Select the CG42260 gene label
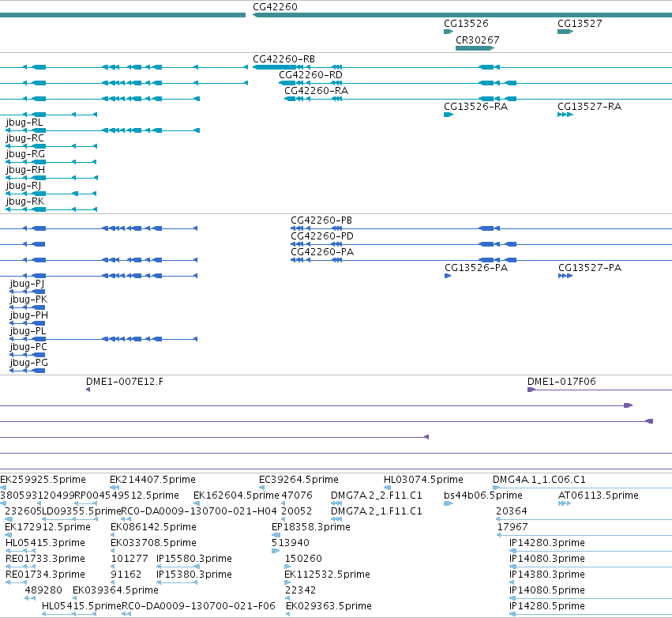Image resolution: width=672 pixels, height=618 pixels. pyautogui.click(x=275, y=7)
